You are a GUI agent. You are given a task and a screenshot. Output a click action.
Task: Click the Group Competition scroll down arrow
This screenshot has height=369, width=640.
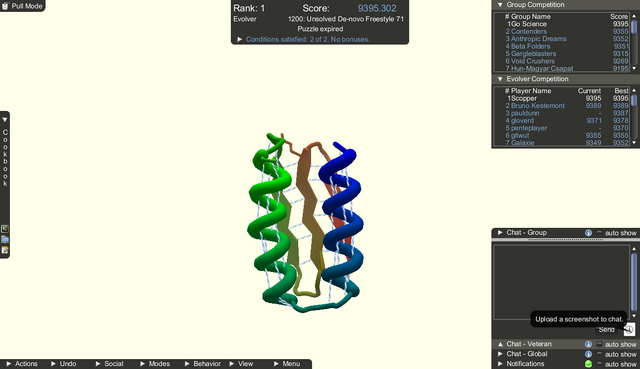634,68
